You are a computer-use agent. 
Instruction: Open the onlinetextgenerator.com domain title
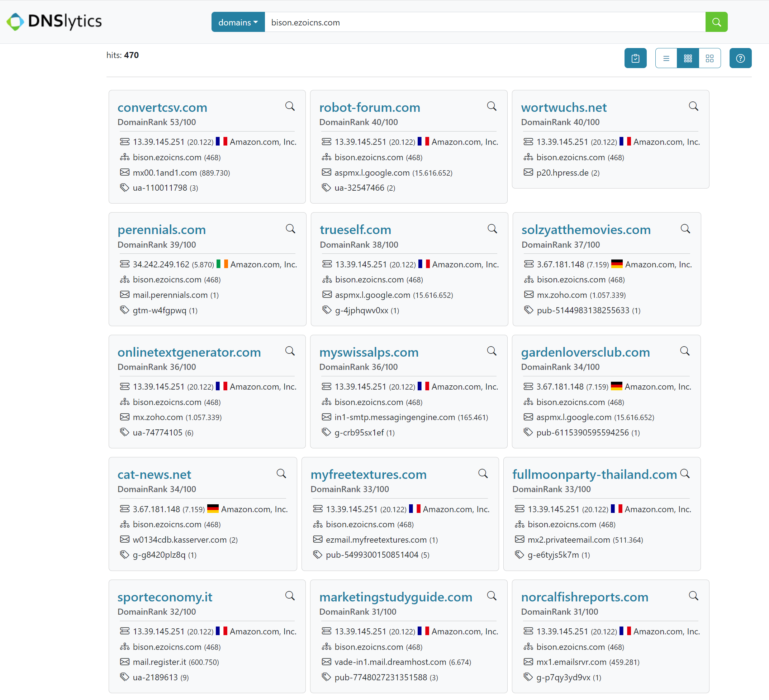[x=189, y=352]
